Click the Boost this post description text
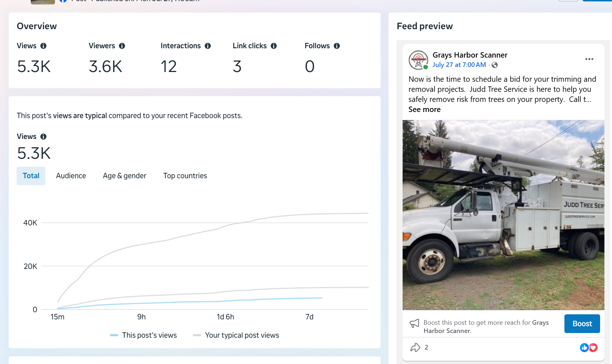Screen dimensions: 612x364 (486, 327)
